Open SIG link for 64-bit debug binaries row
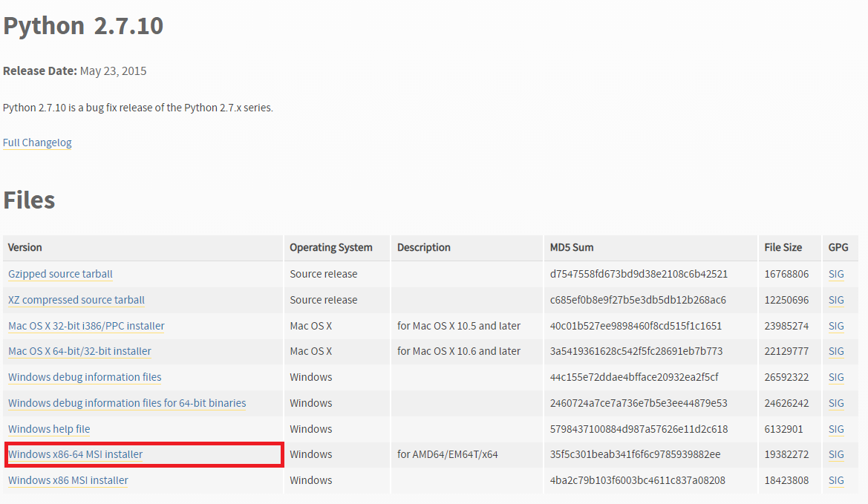Viewport: 868px width, 504px height. pos(836,403)
